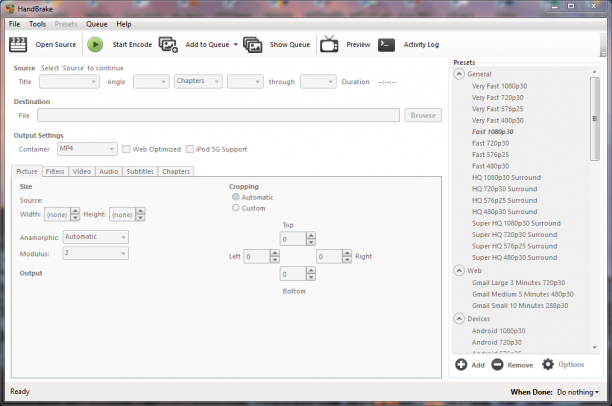Switch to the Filters tab
The image size is (612, 406).
[x=55, y=171]
